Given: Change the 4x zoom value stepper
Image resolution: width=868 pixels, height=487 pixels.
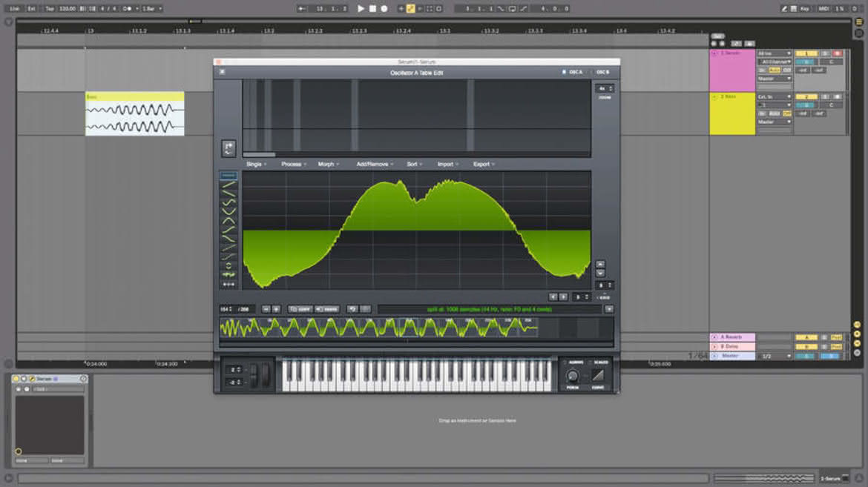Looking at the screenshot, I should pos(605,88).
